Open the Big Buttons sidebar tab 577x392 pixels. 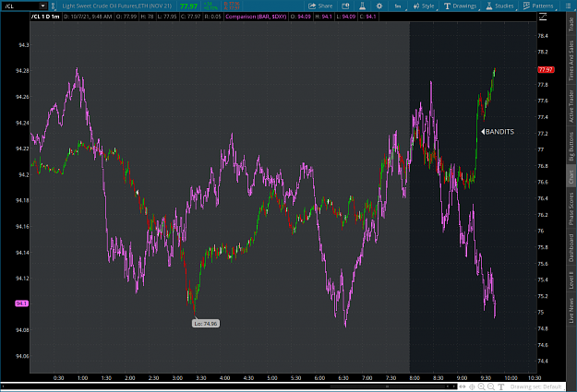click(x=571, y=147)
